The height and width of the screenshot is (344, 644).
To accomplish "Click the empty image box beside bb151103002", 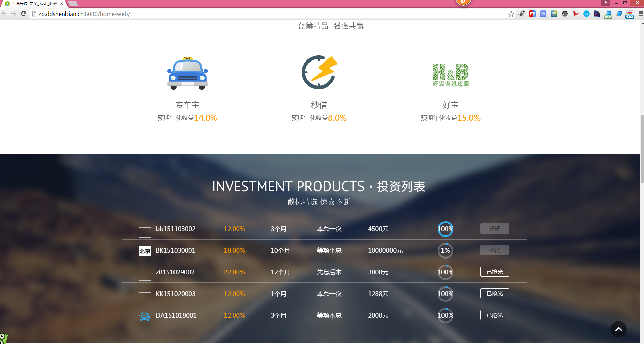I will tap(145, 232).
